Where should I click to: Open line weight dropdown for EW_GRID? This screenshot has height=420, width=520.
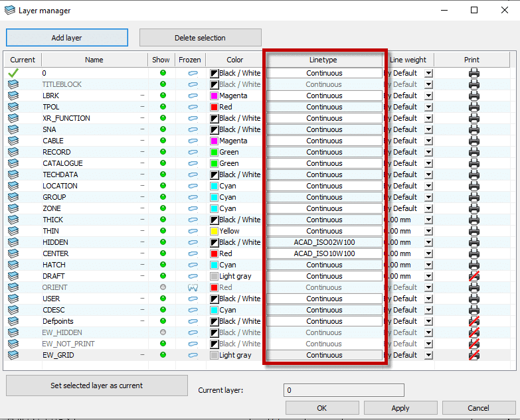pyautogui.click(x=429, y=355)
